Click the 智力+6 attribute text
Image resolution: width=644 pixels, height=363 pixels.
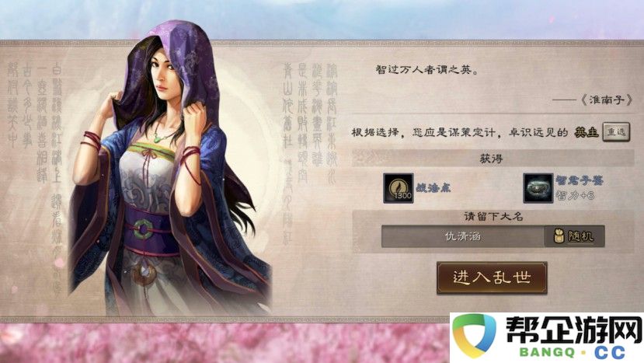(x=575, y=195)
